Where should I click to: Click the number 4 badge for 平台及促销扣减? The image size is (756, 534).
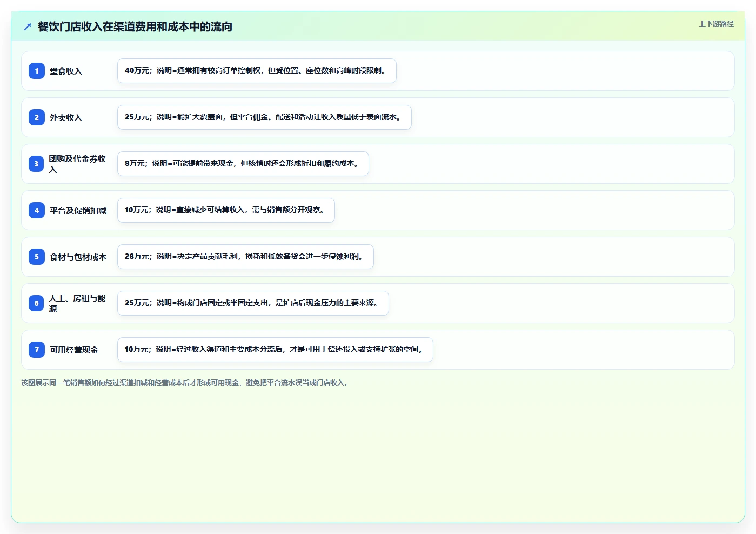tap(37, 210)
